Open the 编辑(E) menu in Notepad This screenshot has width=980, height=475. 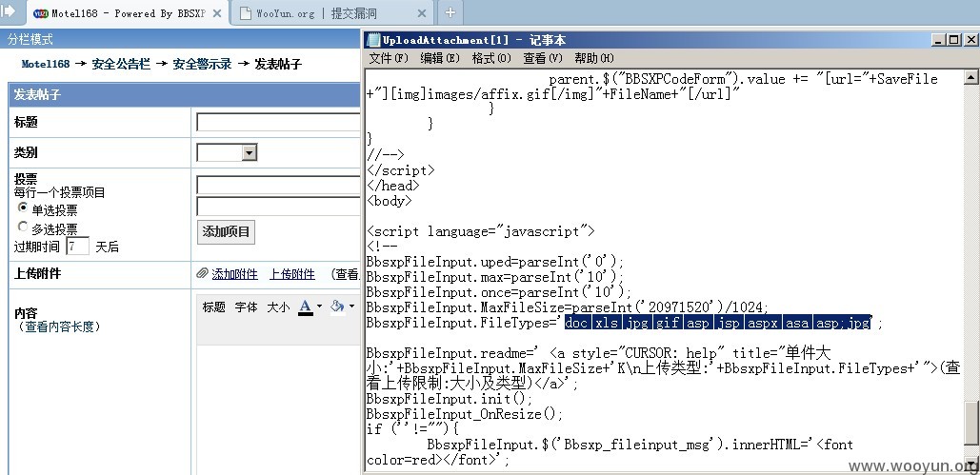440,58
